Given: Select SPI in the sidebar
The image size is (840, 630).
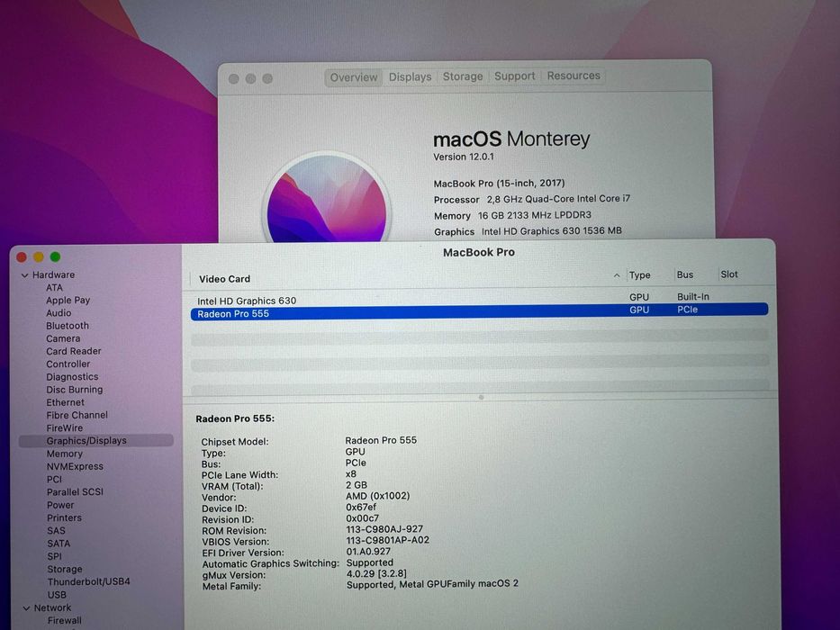Looking at the screenshot, I should tap(55, 556).
